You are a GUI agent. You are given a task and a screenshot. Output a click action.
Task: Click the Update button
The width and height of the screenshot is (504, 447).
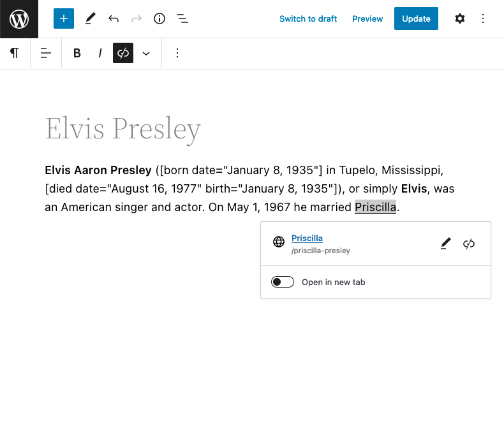click(416, 18)
